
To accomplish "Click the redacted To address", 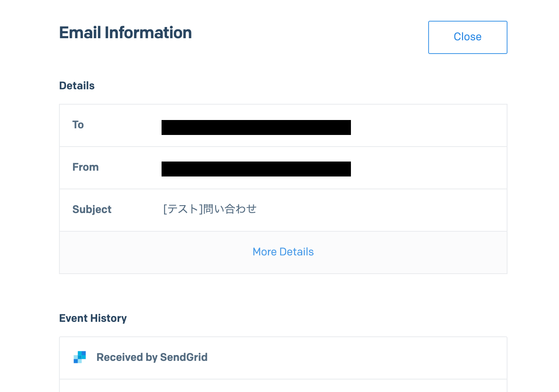I will pyautogui.click(x=256, y=127).
